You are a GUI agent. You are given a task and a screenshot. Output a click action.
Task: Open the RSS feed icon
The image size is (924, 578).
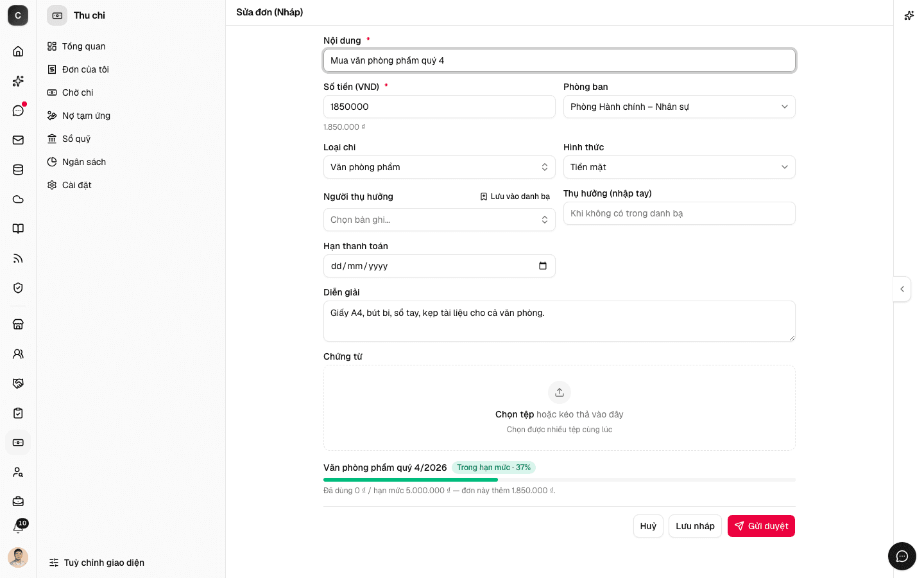18,258
